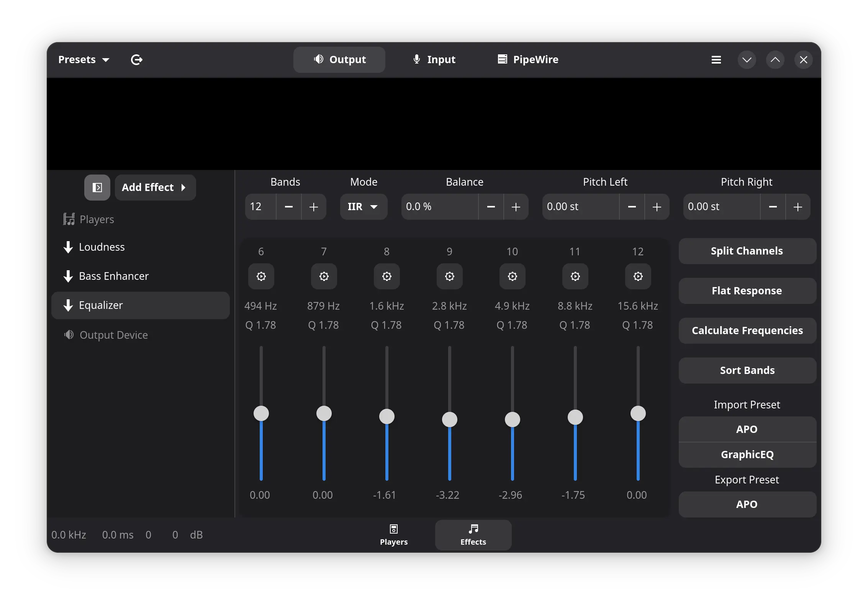Image resolution: width=868 pixels, height=604 pixels.
Task: Click the Players sidebar music icon
Action: 69,219
